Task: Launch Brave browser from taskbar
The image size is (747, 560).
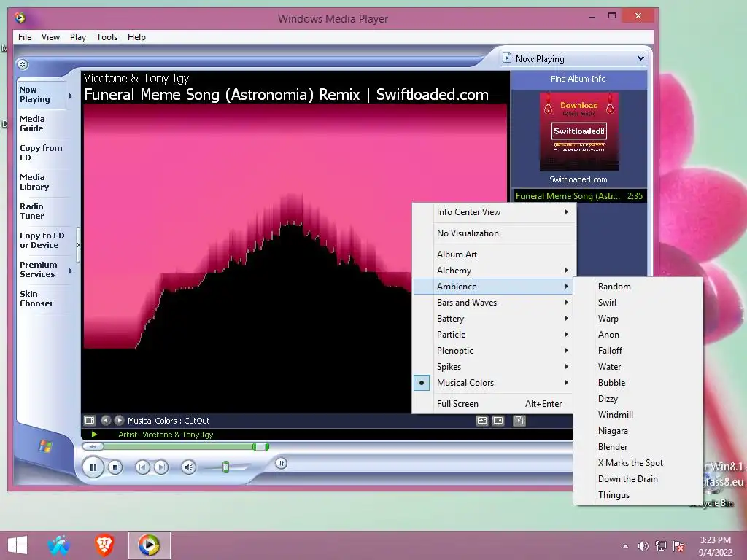Action: (104, 545)
